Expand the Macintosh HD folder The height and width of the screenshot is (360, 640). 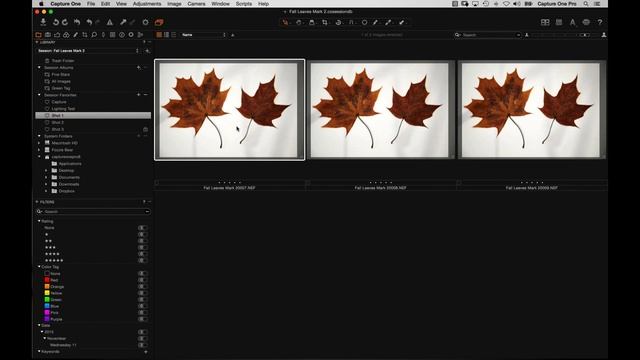pyautogui.click(x=39, y=143)
